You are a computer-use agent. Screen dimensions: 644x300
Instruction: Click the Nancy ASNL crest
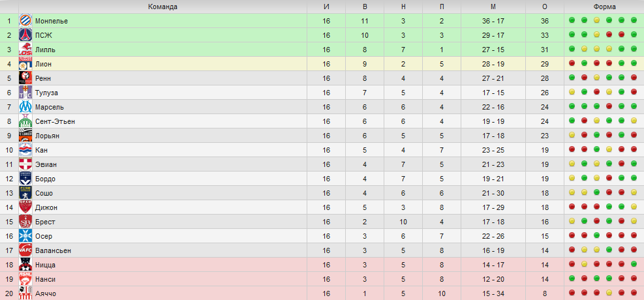point(25,279)
